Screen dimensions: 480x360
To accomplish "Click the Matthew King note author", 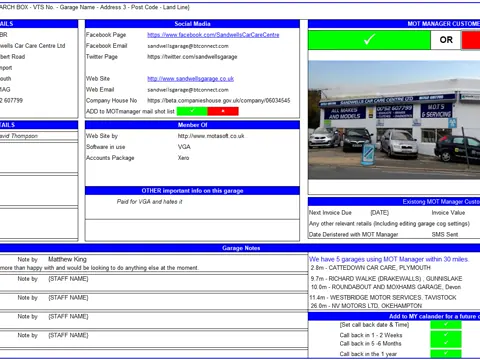I will 67,259.
